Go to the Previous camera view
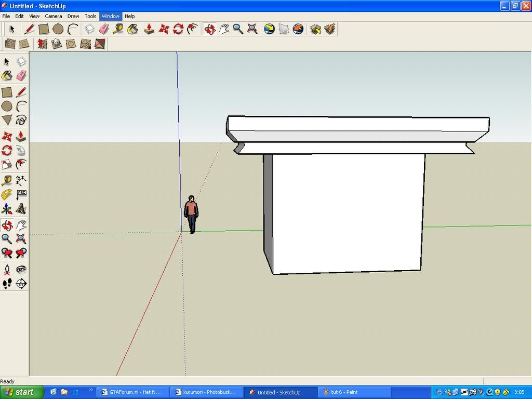 7,253
